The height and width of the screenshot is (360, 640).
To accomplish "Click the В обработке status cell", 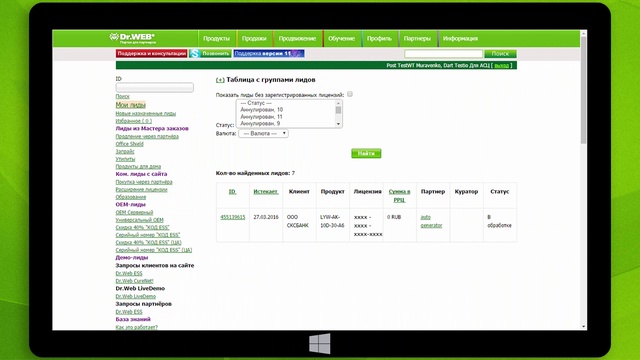I will [499, 221].
